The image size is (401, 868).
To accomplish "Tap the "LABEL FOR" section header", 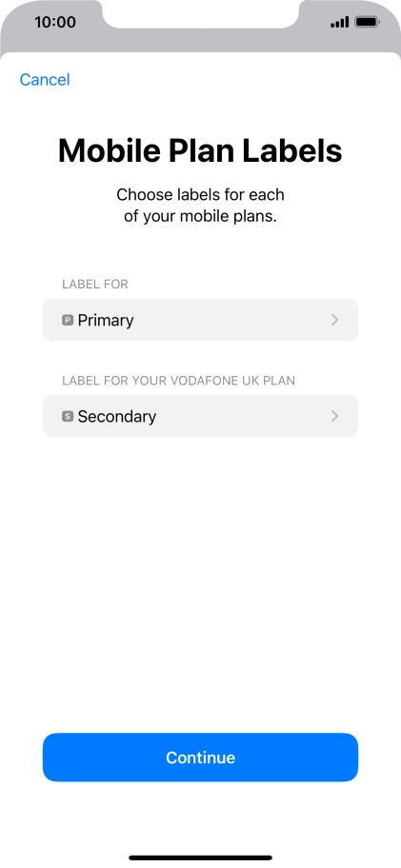I will coord(95,285).
